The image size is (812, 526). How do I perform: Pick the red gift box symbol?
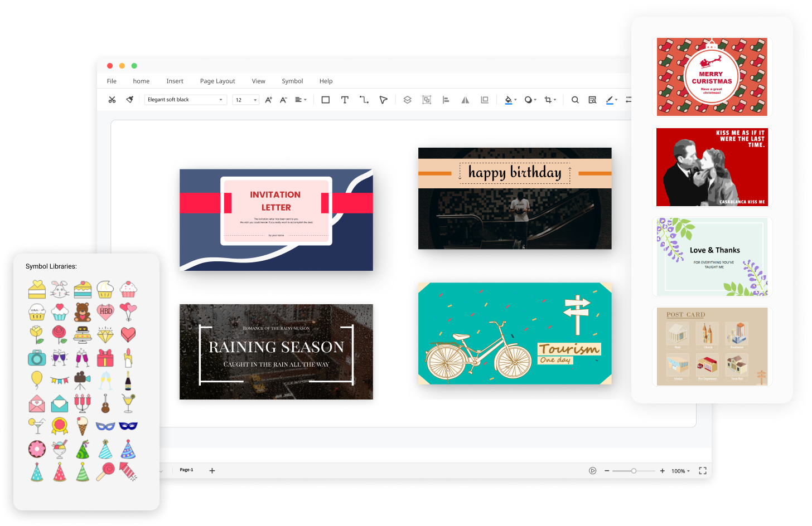(105, 358)
